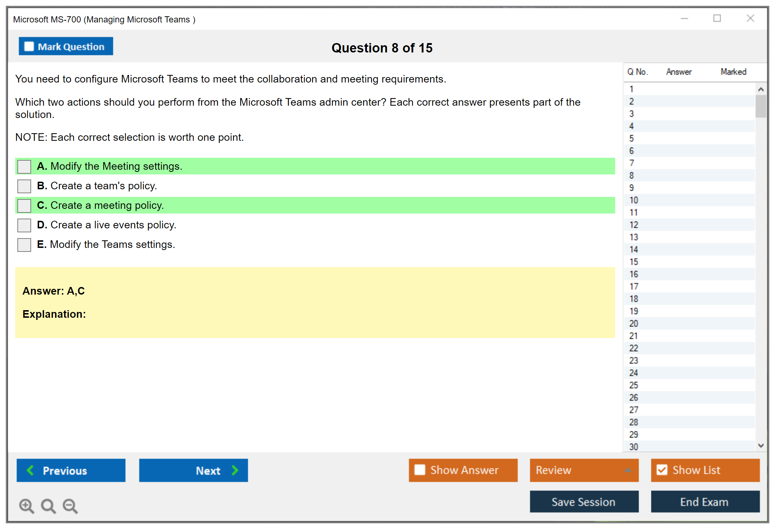Check option C Create a meeting policy
This screenshot has width=778, height=532.
24,206
